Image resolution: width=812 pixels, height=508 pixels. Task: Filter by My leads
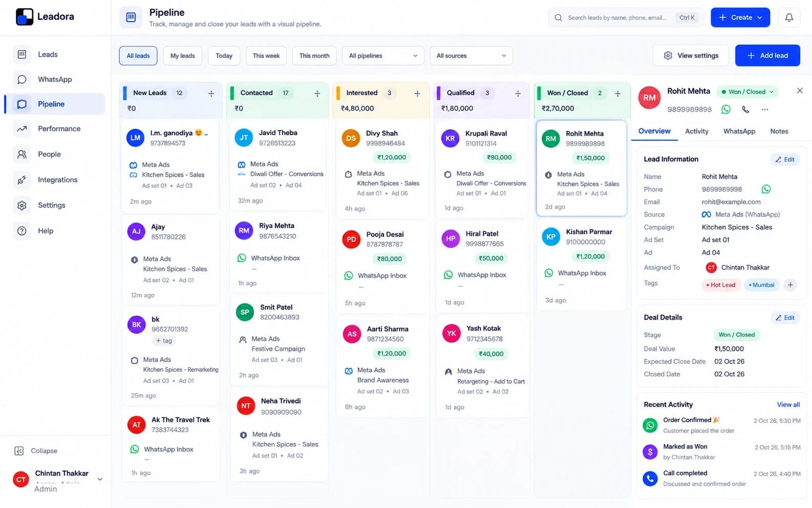183,56
